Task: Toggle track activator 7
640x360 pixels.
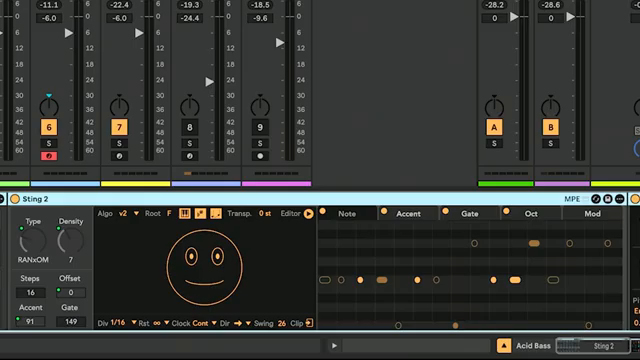Action: click(119, 127)
